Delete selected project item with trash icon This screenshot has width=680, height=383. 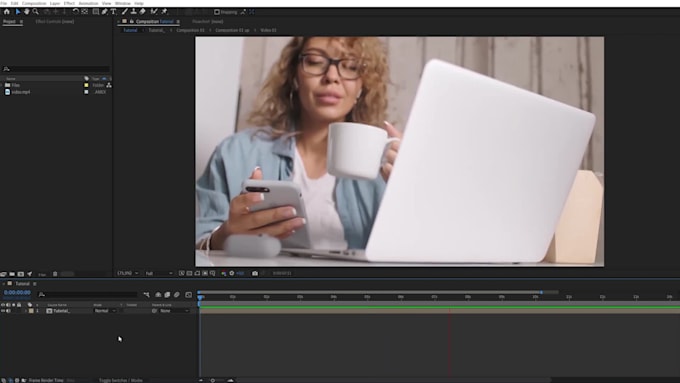pyautogui.click(x=55, y=274)
